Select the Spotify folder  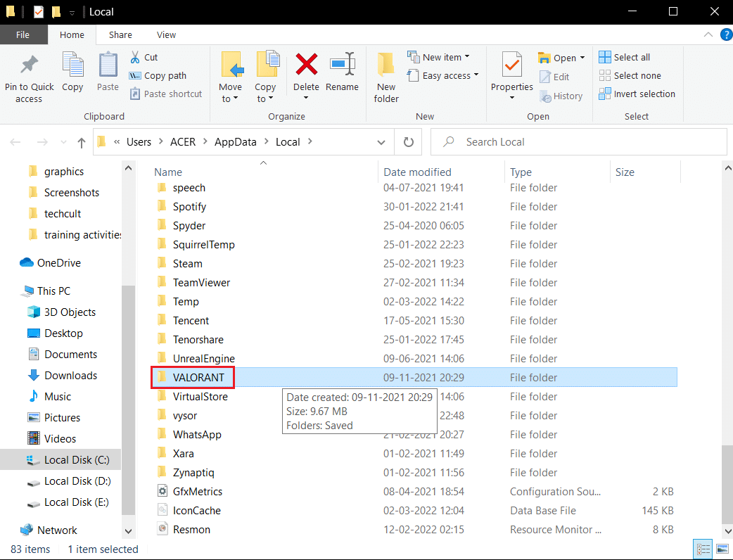pos(189,207)
